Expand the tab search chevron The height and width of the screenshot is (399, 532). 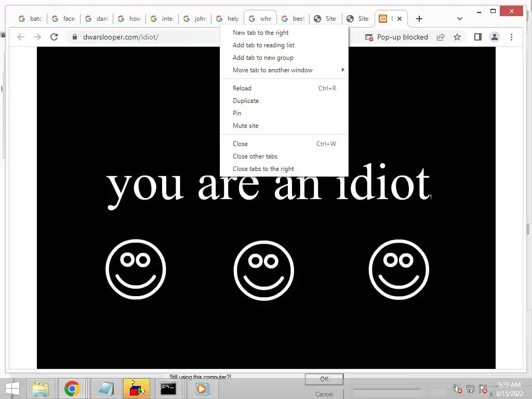point(459,19)
